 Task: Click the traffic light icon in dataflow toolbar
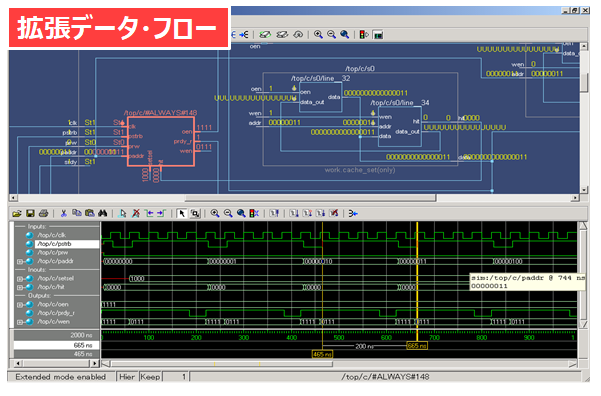(x=363, y=35)
